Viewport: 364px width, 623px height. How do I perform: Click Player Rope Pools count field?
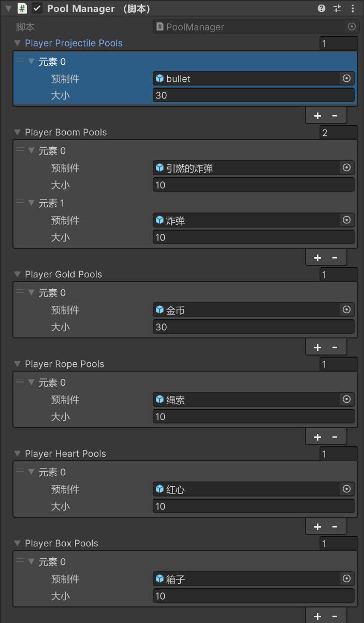tap(339, 364)
